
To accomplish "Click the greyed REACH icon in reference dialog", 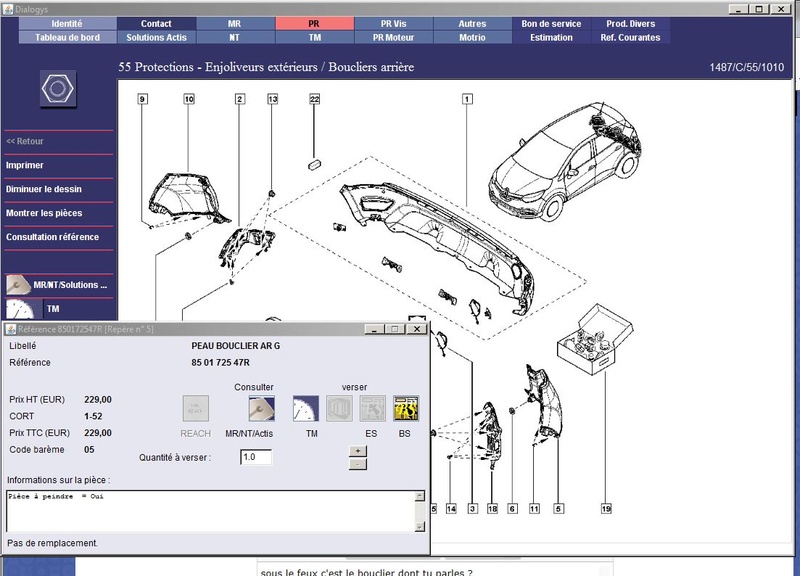I will (195, 408).
